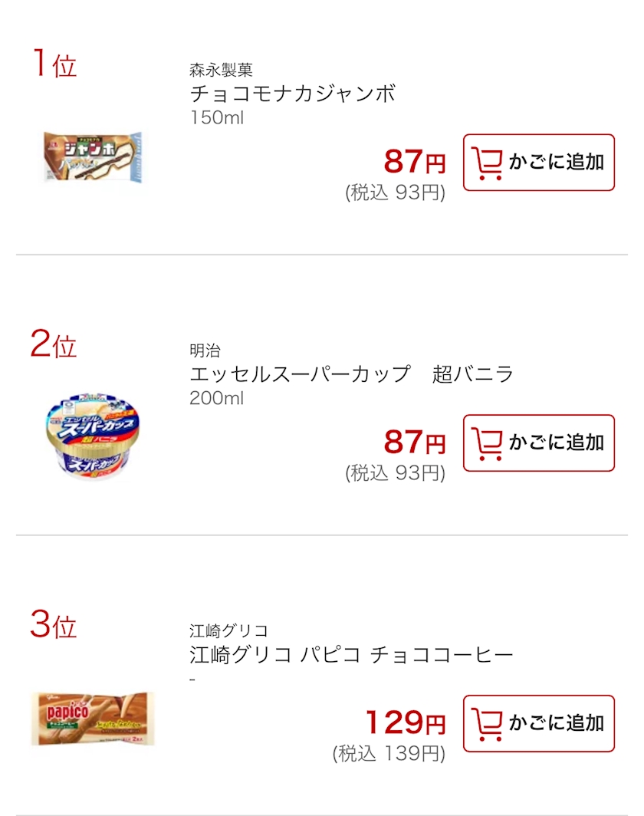
Task: Open product title 江崎グリコ パピコ チョココーヒー
Action: click(351, 655)
